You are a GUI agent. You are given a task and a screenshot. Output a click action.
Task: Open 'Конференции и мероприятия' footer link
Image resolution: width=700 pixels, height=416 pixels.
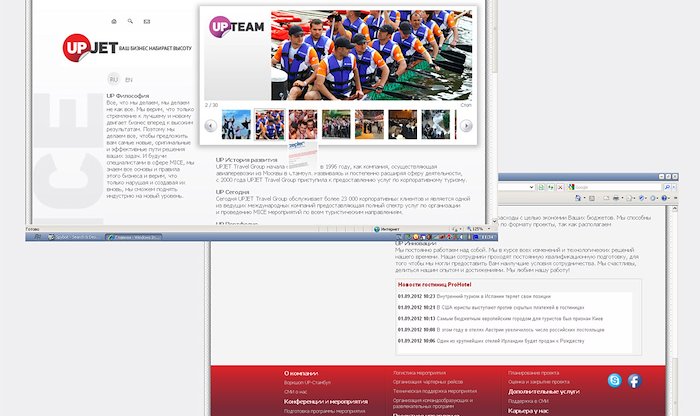pyautogui.click(x=326, y=401)
